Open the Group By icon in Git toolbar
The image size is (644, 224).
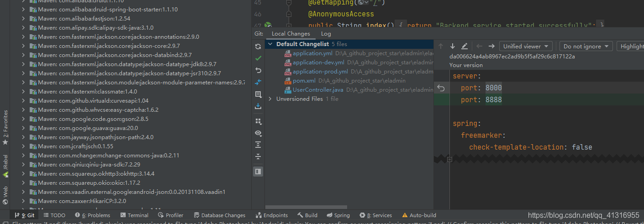point(258,121)
